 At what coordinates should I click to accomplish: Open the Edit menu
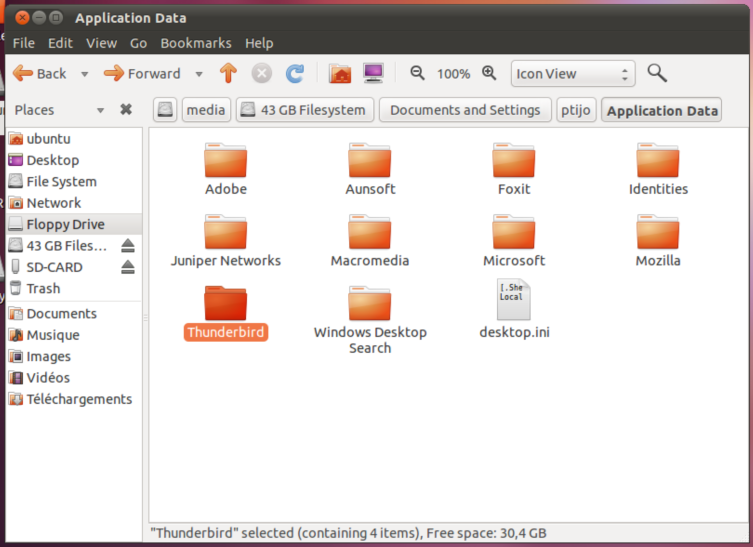[x=60, y=43]
